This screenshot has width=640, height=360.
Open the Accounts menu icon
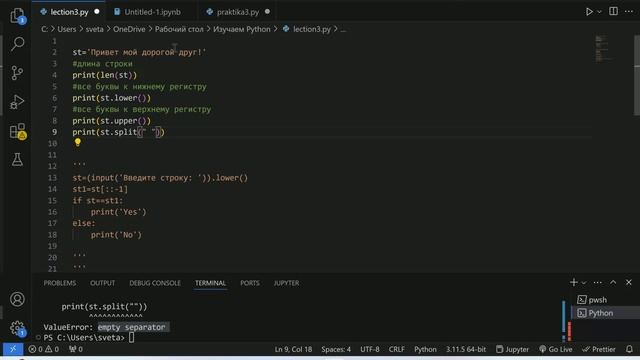17,299
